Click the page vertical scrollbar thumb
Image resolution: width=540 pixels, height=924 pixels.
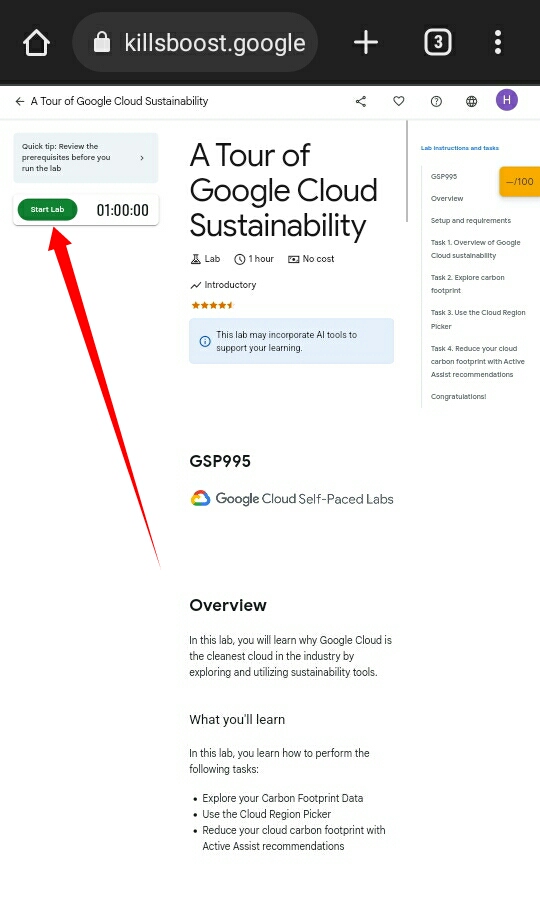pos(407,171)
